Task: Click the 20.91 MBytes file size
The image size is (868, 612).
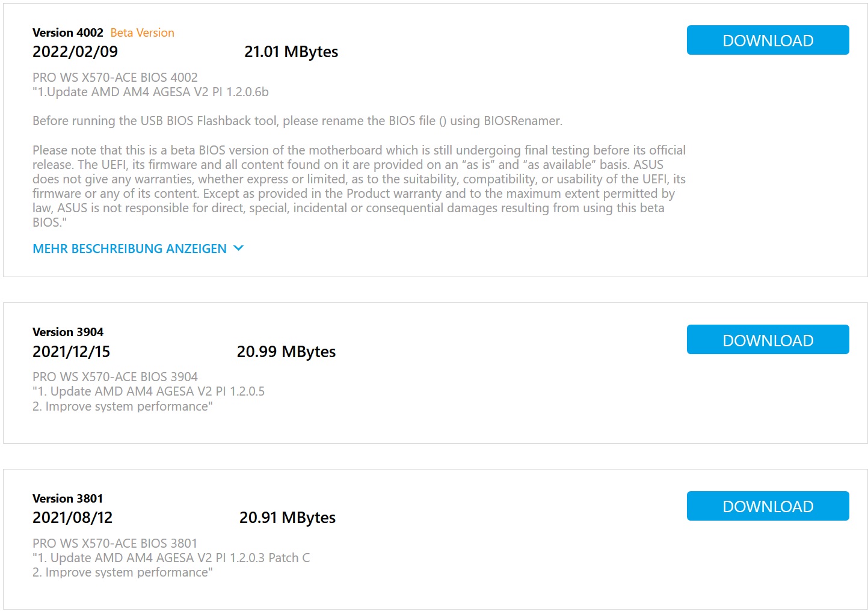Action: [x=288, y=518]
